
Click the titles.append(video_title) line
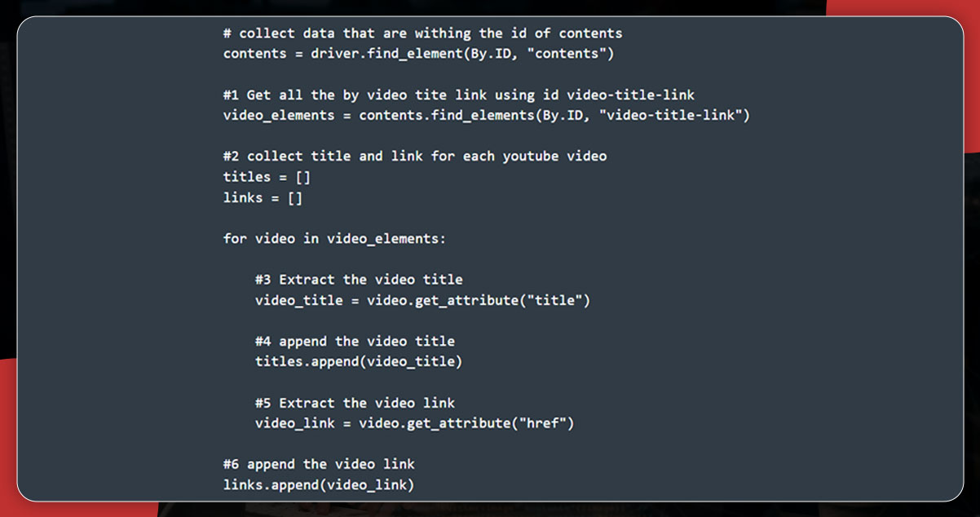[358, 361]
